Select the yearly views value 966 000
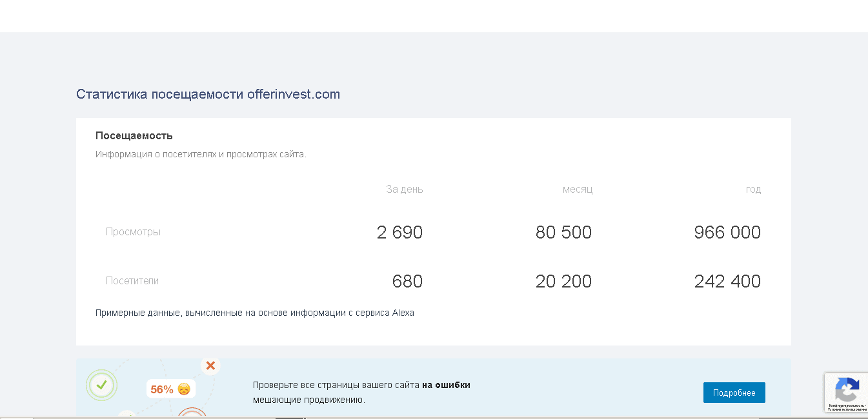 (x=727, y=232)
